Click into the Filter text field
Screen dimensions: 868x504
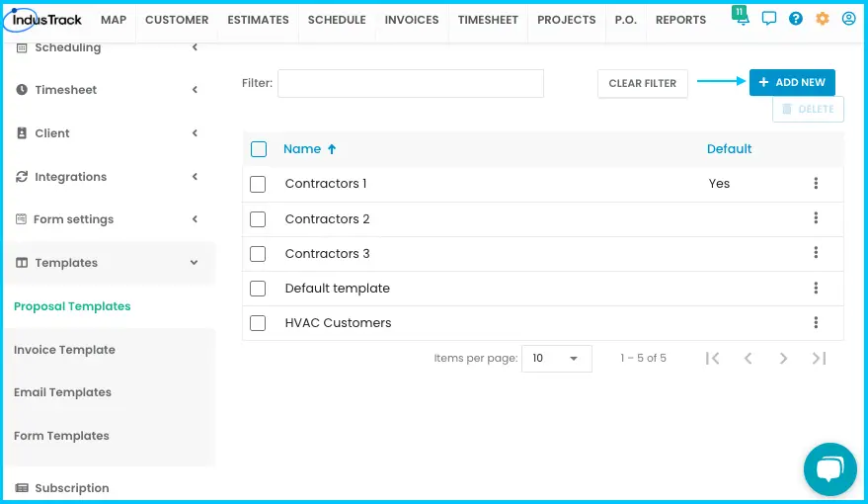(x=411, y=84)
